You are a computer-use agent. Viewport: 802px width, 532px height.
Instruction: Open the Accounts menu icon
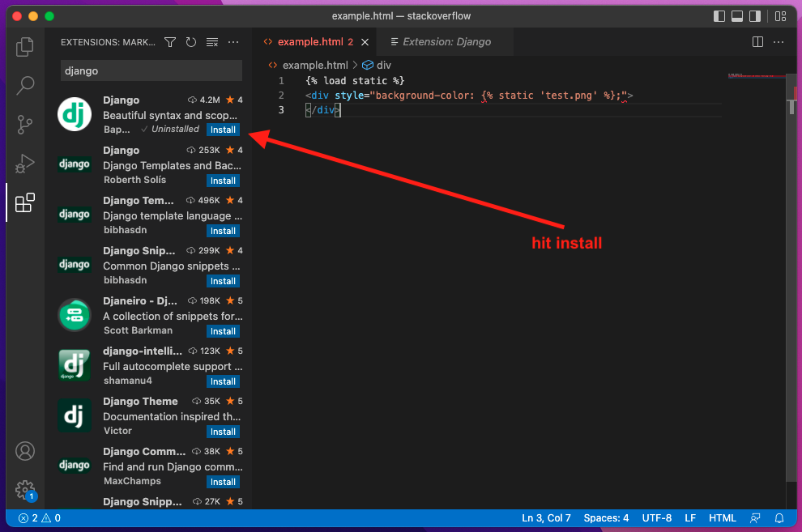pyautogui.click(x=24, y=451)
